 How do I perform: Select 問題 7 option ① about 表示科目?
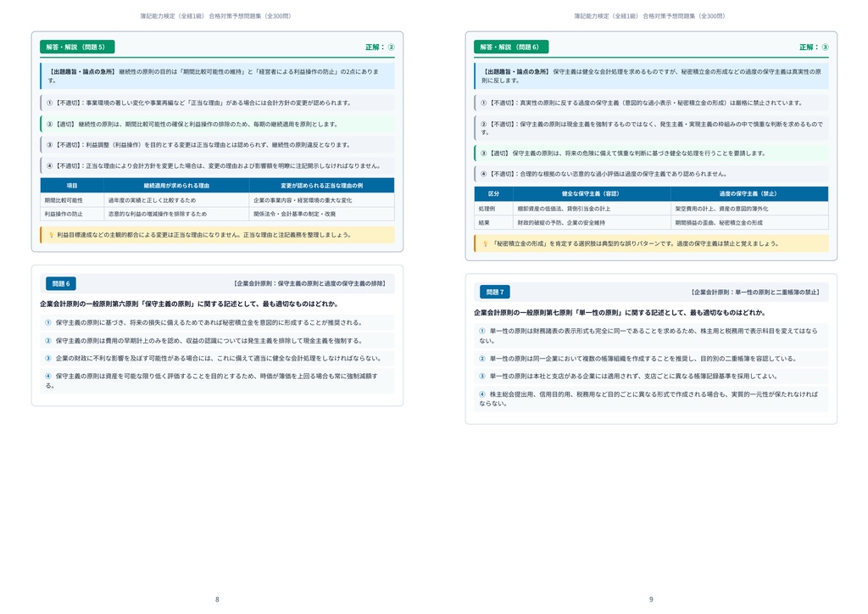click(x=651, y=336)
